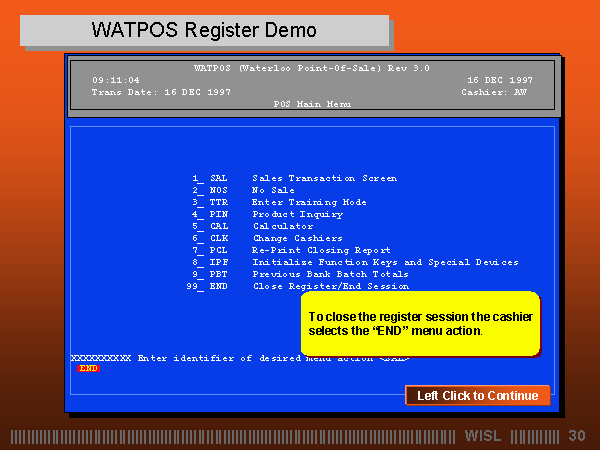Click the Trans Date field in header

click(161, 91)
